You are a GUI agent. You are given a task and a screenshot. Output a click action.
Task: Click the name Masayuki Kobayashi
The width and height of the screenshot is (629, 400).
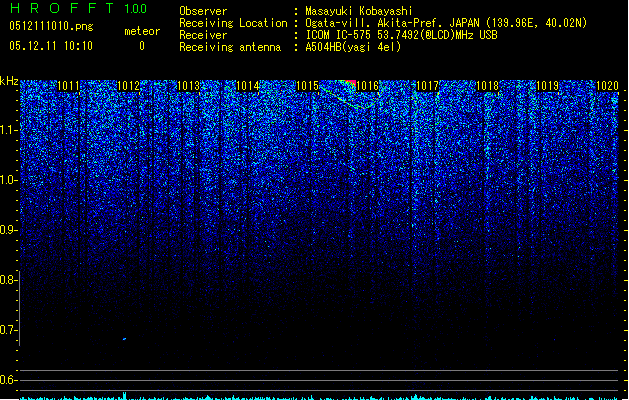pyautogui.click(x=359, y=11)
